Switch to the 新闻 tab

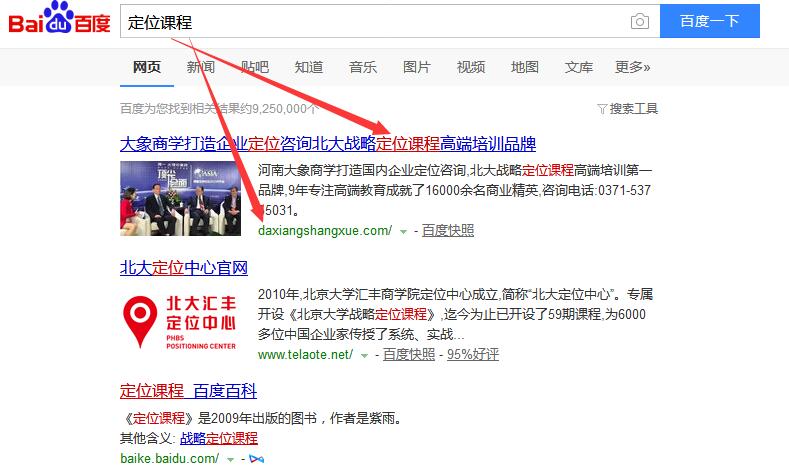pyautogui.click(x=200, y=67)
